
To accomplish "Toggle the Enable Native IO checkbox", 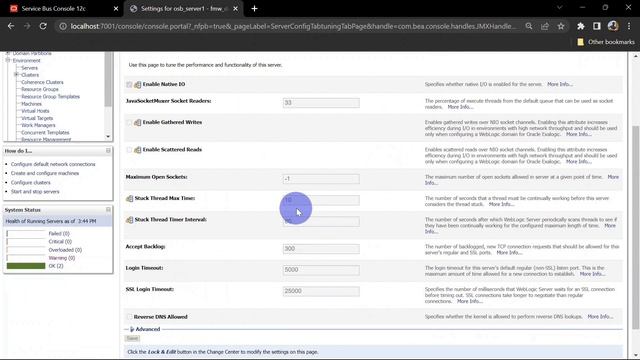I will tap(129, 84).
